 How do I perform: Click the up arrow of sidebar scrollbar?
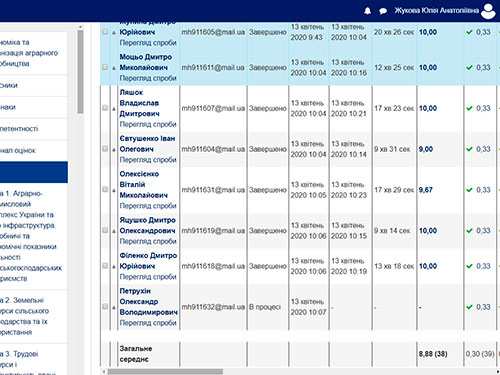coord(80,27)
